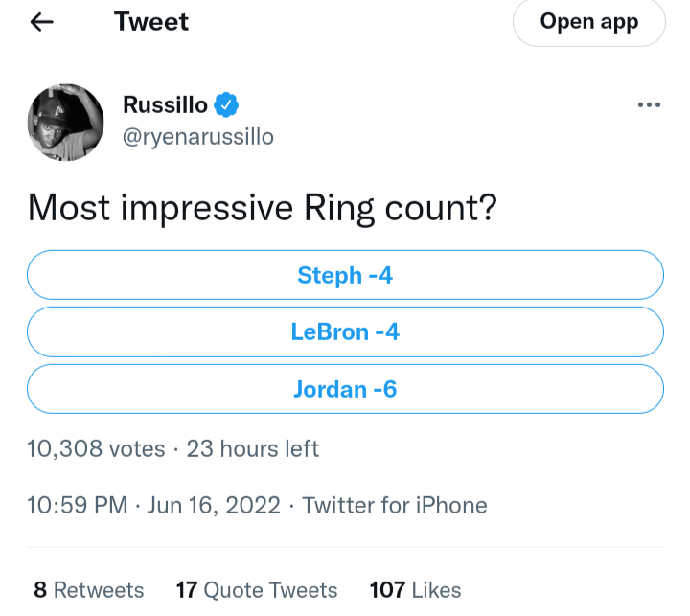Open the 17 Quote Tweets list

click(257, 590)
